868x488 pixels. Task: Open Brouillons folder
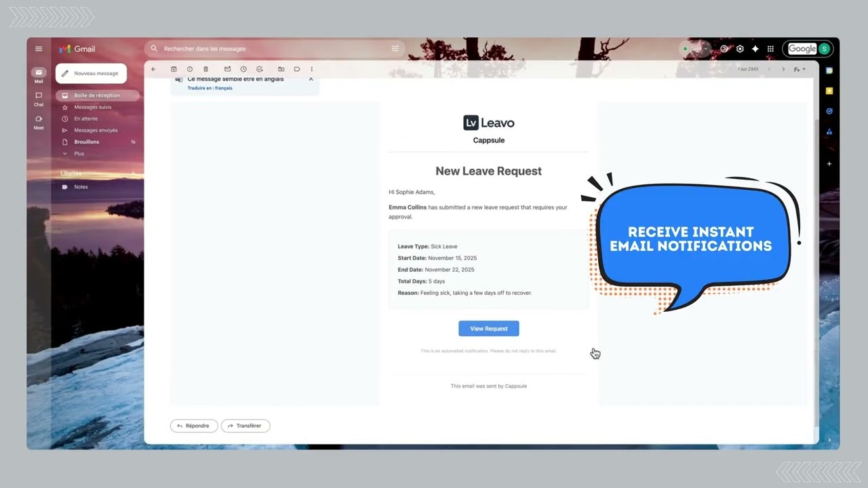coord(98,142)
